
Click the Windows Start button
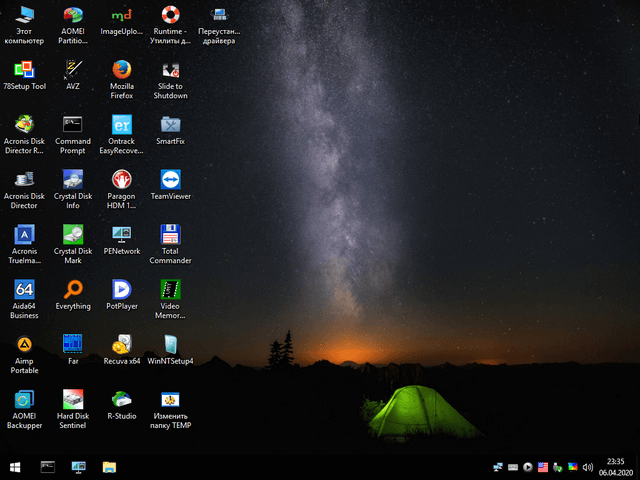pos(16,467)
